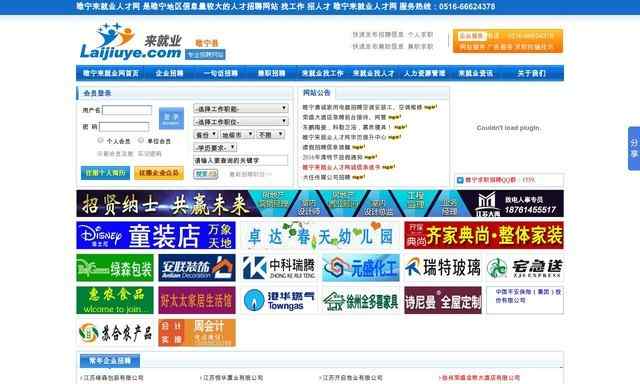Viewport: 640px width, 384px height.
Task: Click the 睢宁县 region label beside logo
Action: (207, 43)
